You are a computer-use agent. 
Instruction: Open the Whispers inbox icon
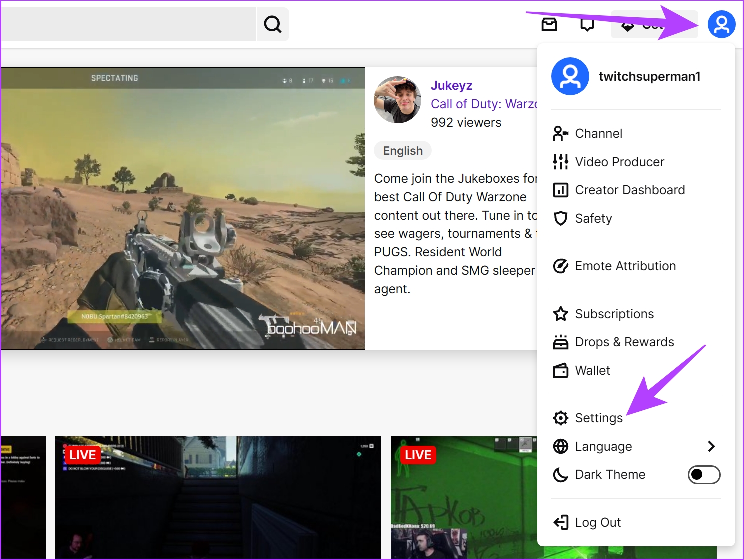pyautogui.click(x=549, y=24)
